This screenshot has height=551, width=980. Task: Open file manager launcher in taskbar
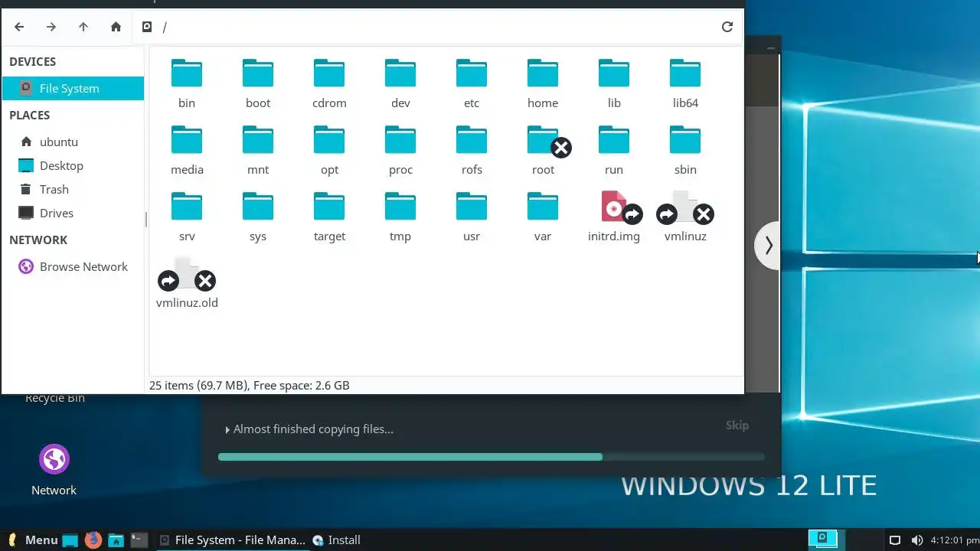pos(116,540)
